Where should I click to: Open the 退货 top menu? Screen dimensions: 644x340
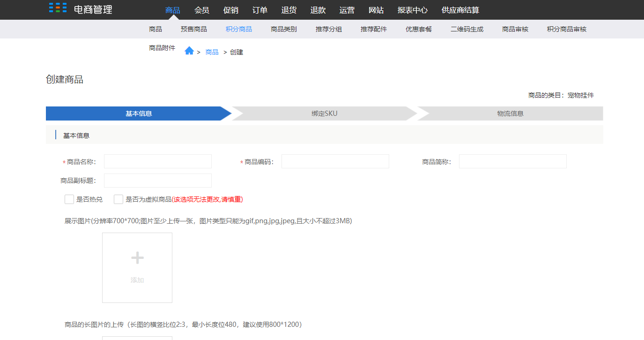coord(289,10)
